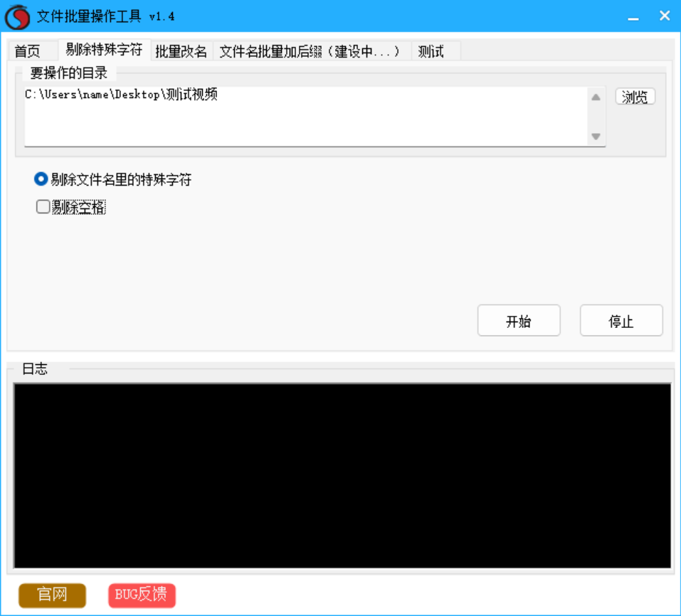Viewport: 681px width, 616px height.
Task: Enable the 剔除空格 checkbox
Action: [70, 207]
